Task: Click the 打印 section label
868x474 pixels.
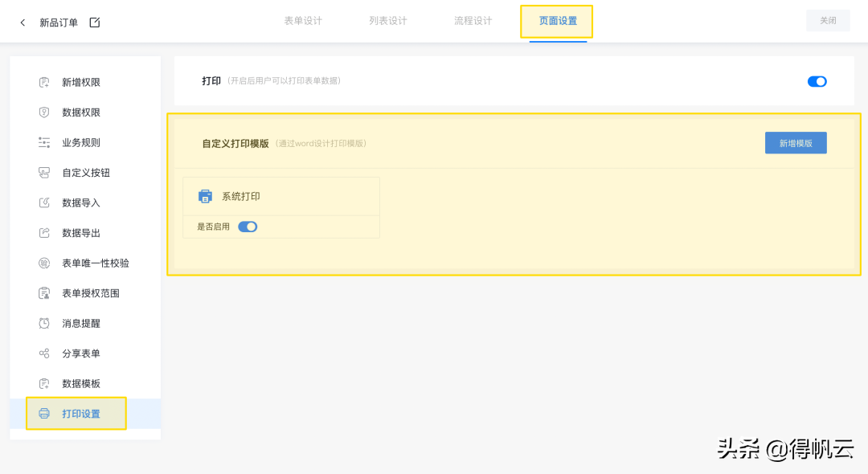Action: tap(211, 81)
